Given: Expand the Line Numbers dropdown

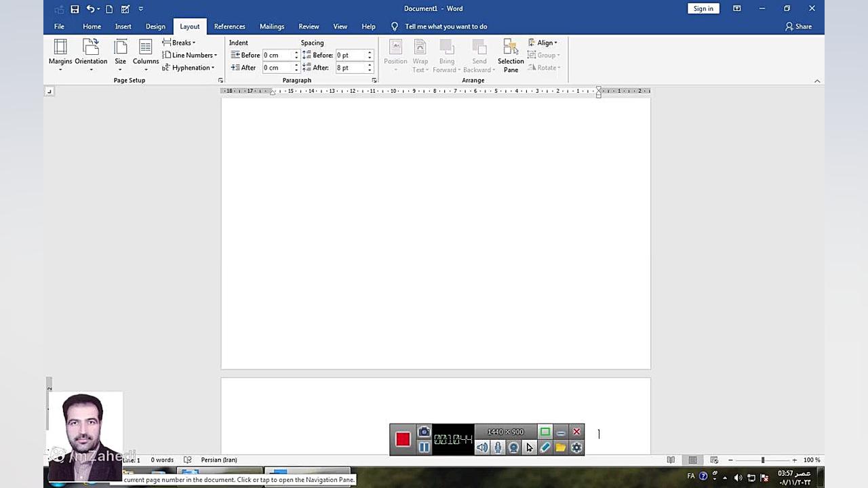Looking at the screenshot, I should click(191, 55).
